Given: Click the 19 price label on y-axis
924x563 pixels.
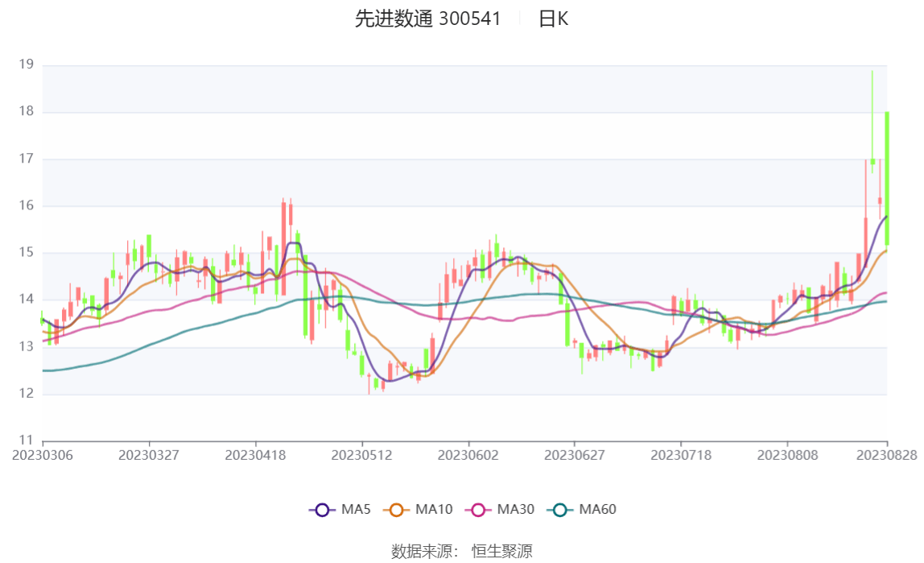Looking at the screenshot, I should (x=25, y=64).
